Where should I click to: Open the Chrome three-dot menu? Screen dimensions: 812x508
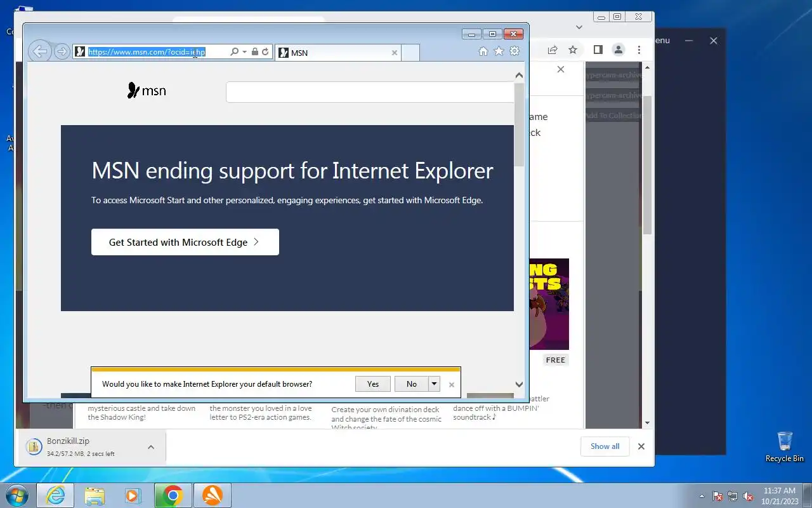pyautogui.click(x=639, y=50)
